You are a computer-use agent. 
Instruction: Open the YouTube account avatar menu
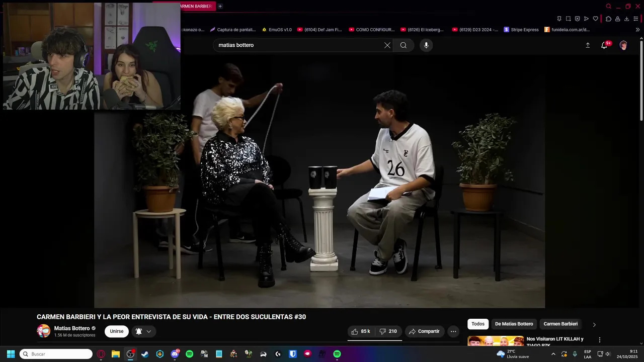tap(623, 45)
